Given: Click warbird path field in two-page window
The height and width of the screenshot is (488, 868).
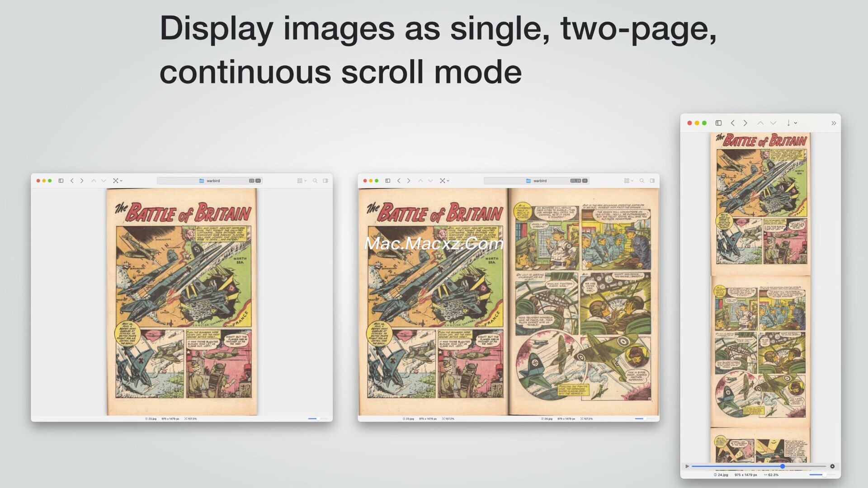Looking at the screenshot, I should 536,181.
